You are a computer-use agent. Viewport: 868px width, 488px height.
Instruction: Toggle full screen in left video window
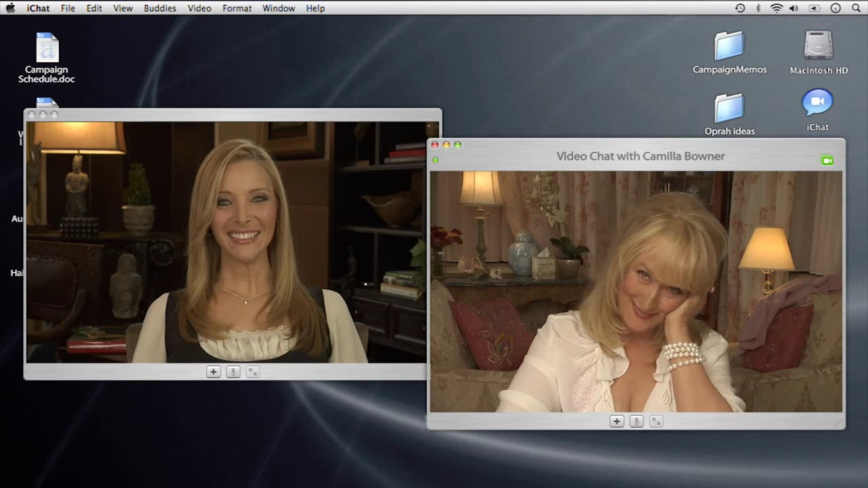[x=253, y=371]
